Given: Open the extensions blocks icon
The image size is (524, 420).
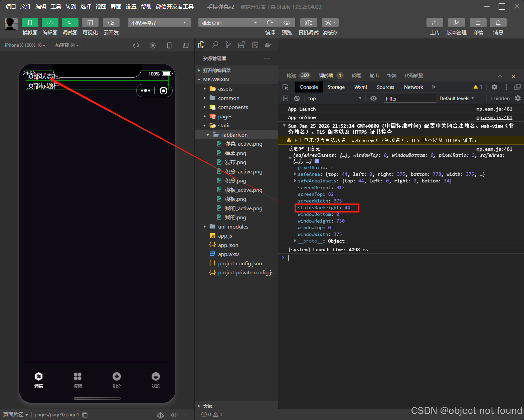Looking at the screenshot, I should point(241,45).
